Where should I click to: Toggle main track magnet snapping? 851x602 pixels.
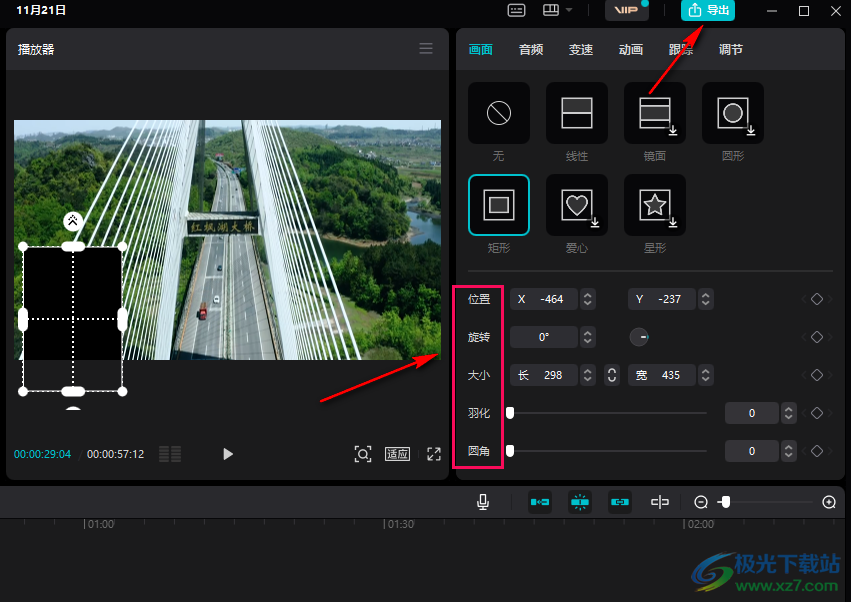[539, 502]
